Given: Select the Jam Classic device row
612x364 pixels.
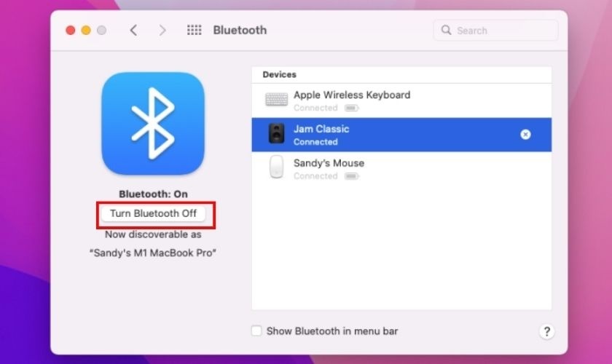Looking at the screenshot, I should pos(401,135).
